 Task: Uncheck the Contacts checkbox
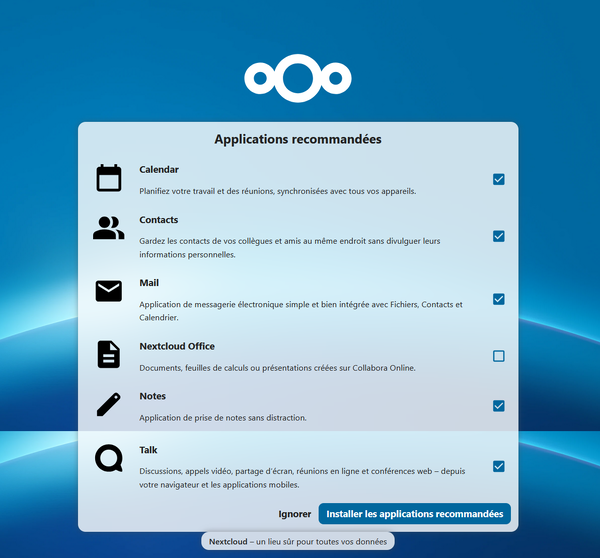pyautogui.click(x=499, y=236)
